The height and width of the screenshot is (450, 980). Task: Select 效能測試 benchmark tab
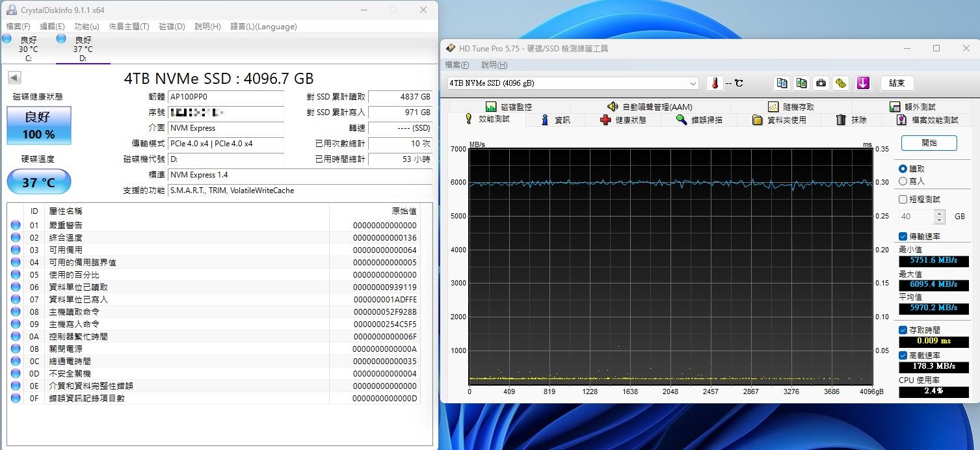487,120
